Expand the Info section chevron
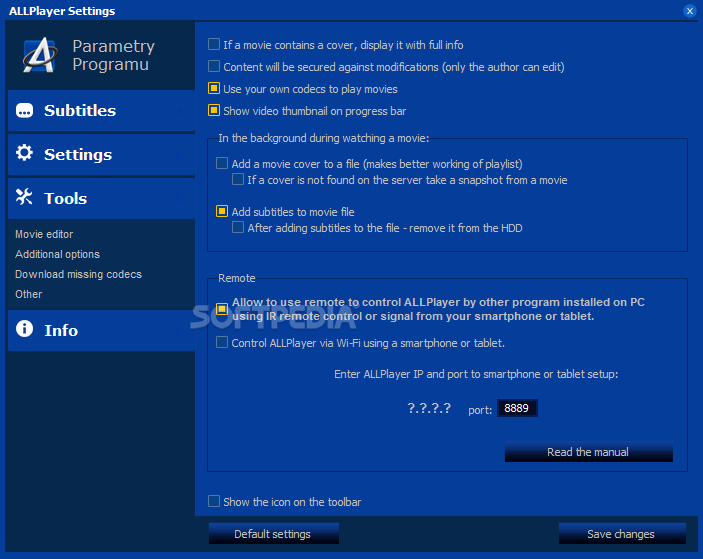 coord(178,330)
